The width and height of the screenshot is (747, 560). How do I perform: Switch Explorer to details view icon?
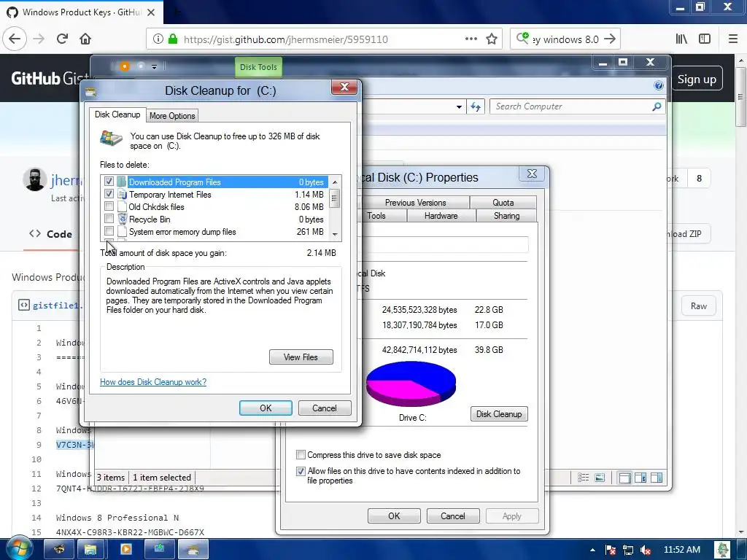click(x=583, y=478)
